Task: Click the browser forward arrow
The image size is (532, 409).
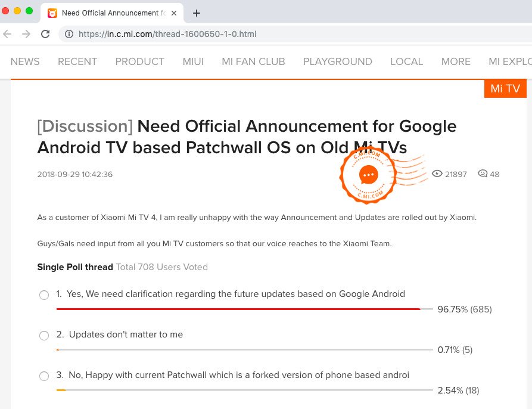Action: pyautogui.click(x=26, y=34)
